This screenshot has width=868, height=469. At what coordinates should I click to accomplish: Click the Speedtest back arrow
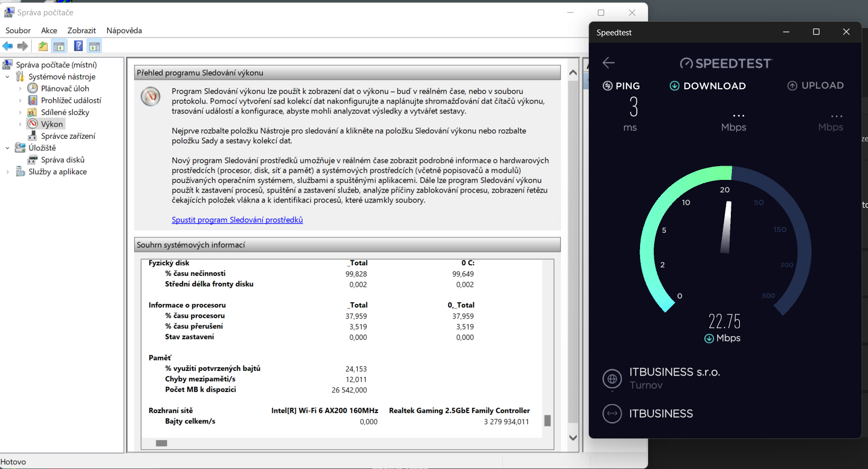(608, 63)
